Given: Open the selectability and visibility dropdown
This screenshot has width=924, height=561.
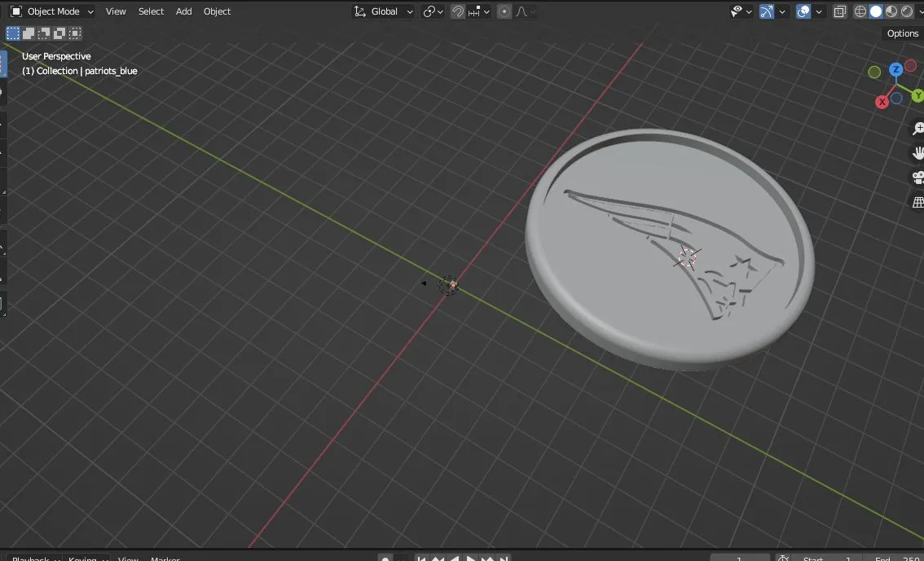Looking at the screenshot, I should coord(741,11).
